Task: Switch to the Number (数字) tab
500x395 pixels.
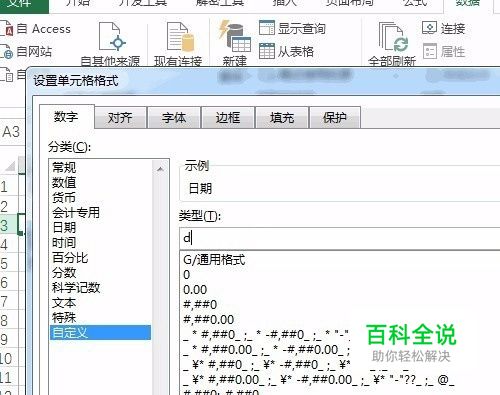Action: (67, 117)
